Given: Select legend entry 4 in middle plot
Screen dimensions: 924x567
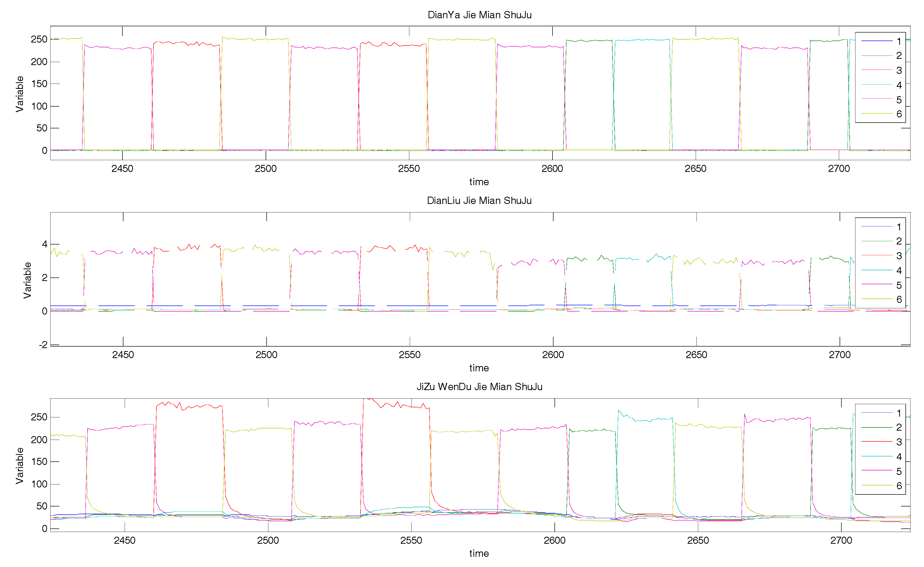Looking at the screenshot, I should pyautogui.click(x=898, y=270).
